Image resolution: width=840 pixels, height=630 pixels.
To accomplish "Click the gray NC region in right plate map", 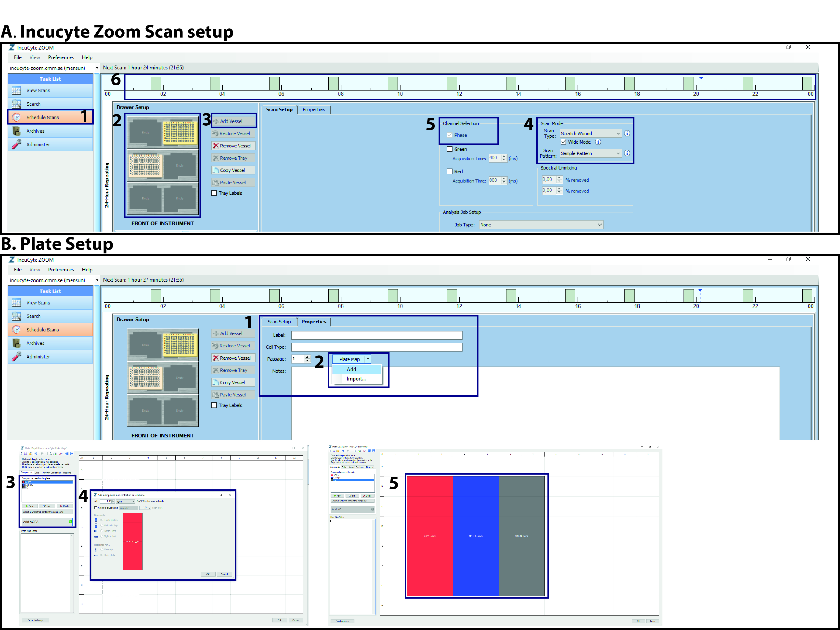I will [522, 536].
